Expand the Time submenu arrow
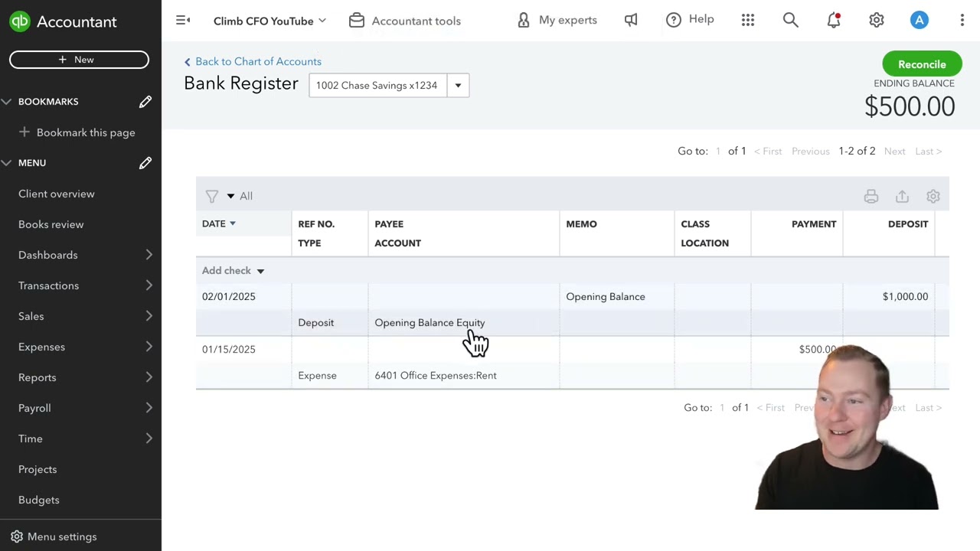This screenshot has width=980, height=551. (149, 439)
